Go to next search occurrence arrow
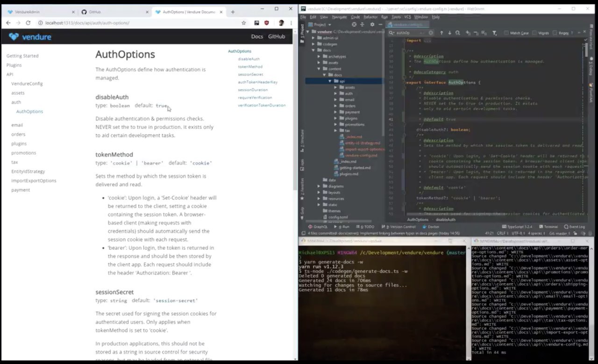Image resolution: width=598 pixels, height=364 pixels. pos(449,33)
